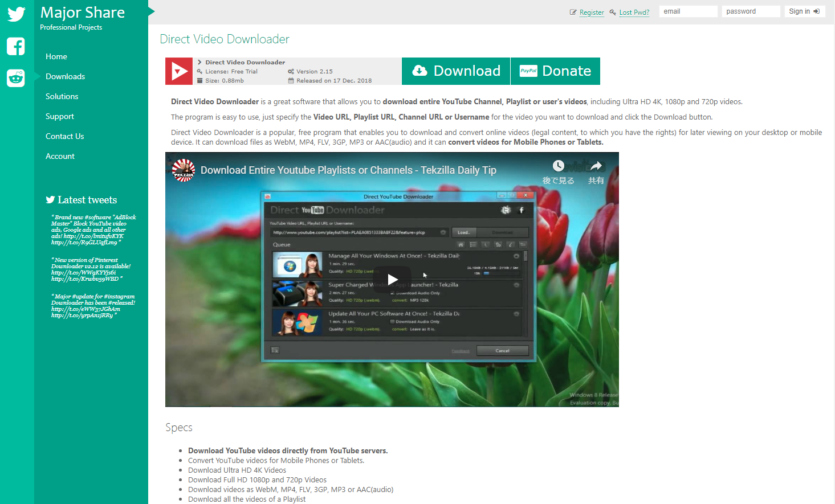Open the Twitter icon in the sidebar
835x504 pixels.
pyautogui.click(x=16, y=14)
